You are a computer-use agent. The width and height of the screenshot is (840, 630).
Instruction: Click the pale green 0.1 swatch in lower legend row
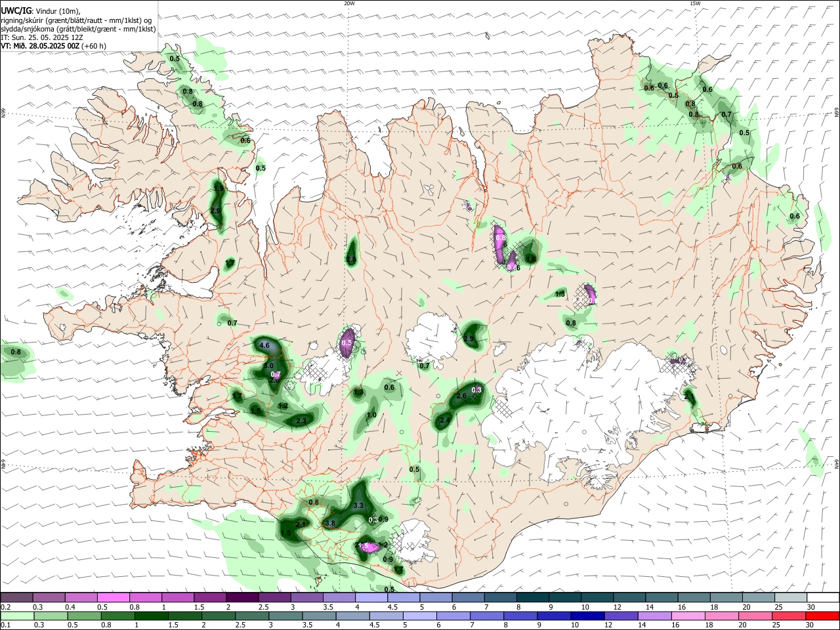tap(16, 616)
